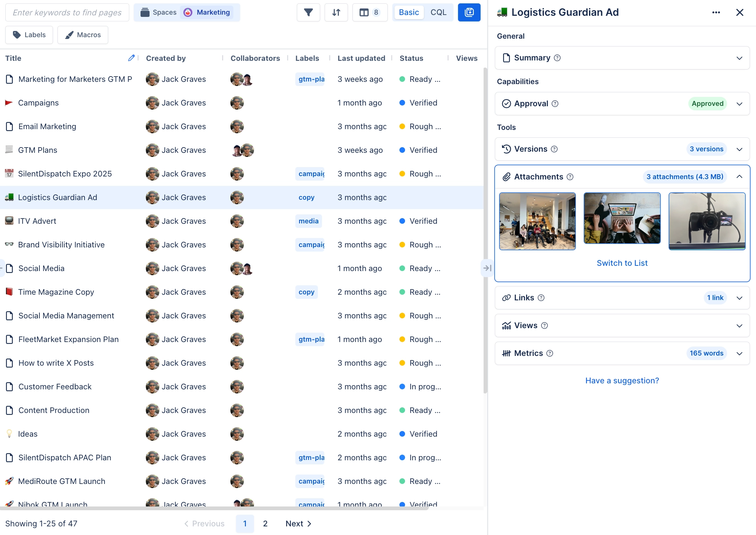Click the Attachments paperclip icon
This screenshot has width=756, height=535.
507,176
